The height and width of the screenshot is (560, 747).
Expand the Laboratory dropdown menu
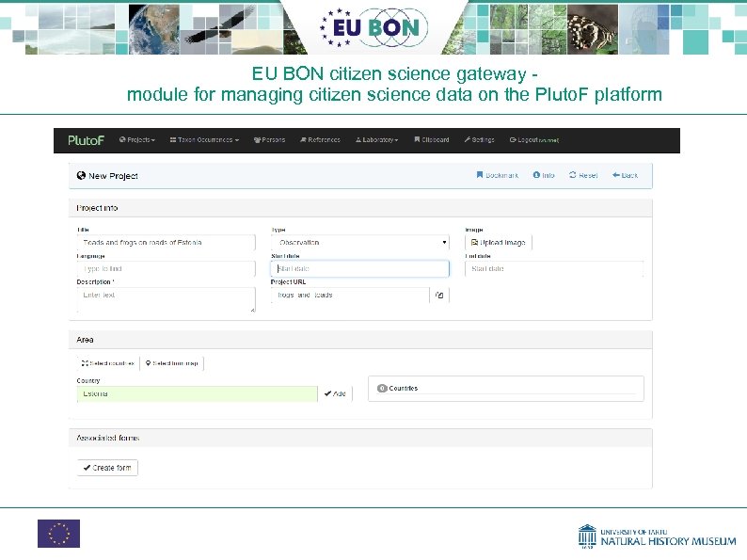[377, 139]
